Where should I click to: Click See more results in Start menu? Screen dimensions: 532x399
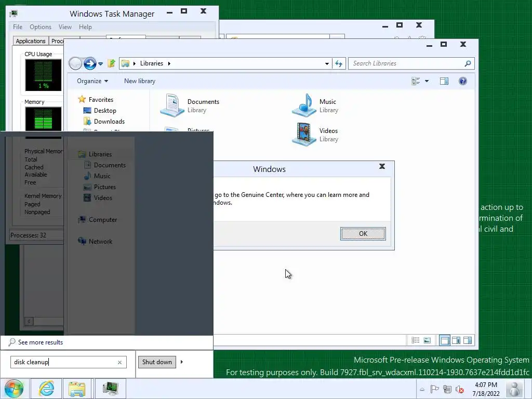pyautogui.click(x=41, y=342)
